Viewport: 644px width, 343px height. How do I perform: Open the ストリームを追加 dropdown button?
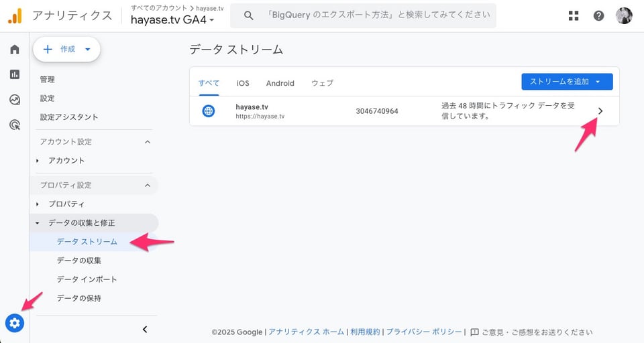(x=567, y=82)
